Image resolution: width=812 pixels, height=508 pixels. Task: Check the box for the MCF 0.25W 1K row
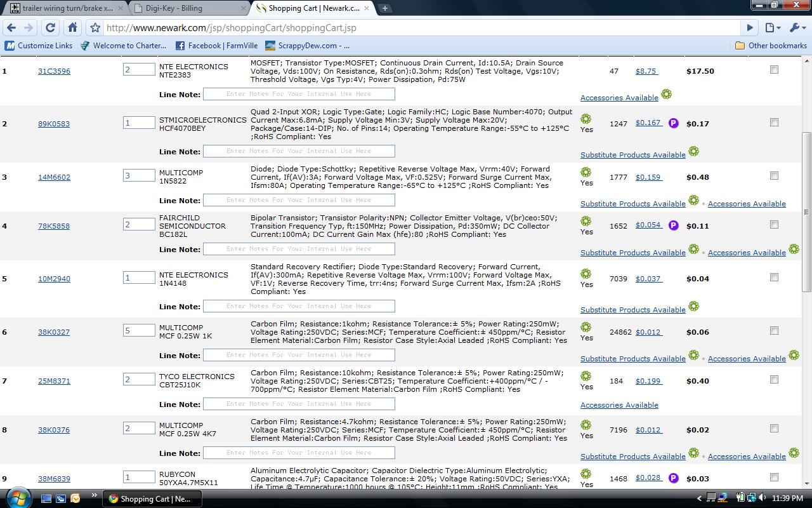774,331
